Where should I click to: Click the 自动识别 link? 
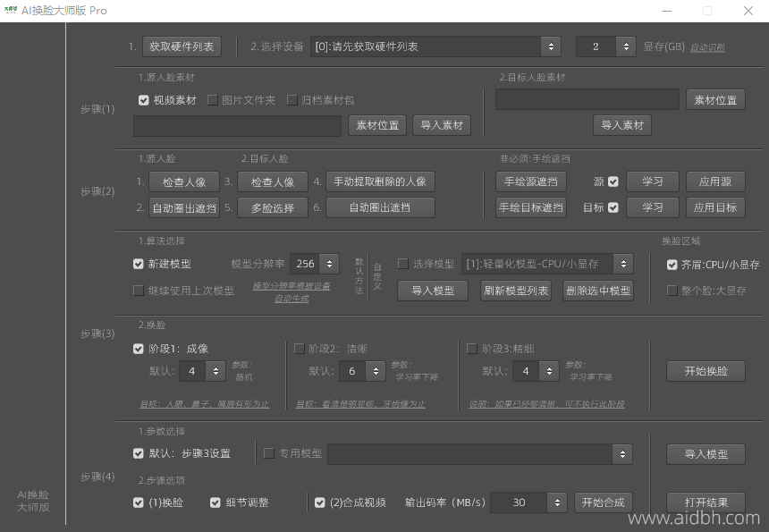(706, 47)
